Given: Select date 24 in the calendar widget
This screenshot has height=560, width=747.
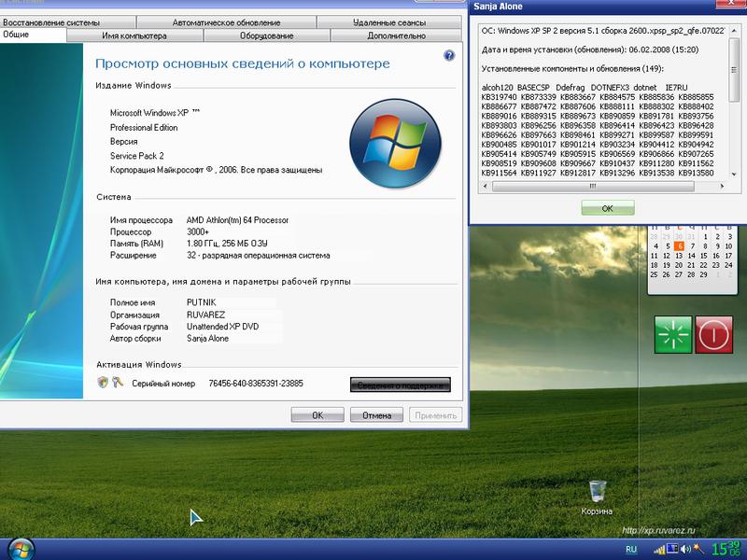Looking at the screenshot, I should pos(728,265).
